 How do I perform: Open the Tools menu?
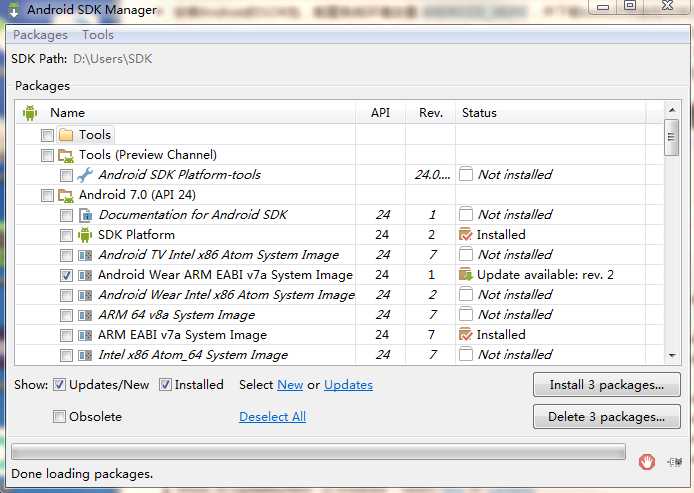98,35
